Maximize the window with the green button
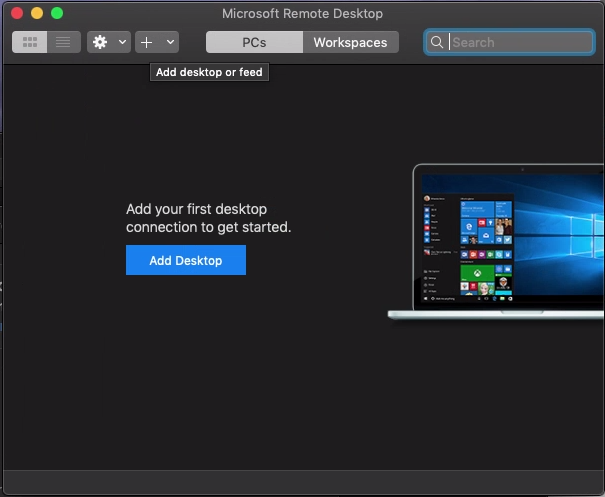This screenshot has height=497, width=605. tap(57, 13)
